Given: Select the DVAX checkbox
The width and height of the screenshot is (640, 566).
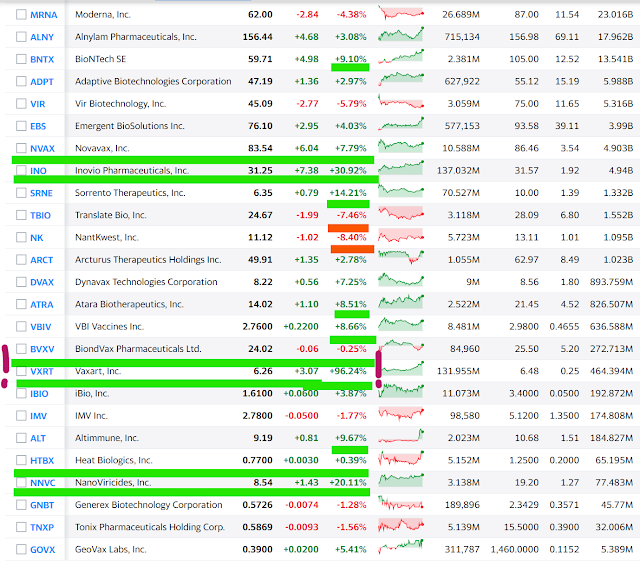Looking at the screenshot, I should (21, 282).
